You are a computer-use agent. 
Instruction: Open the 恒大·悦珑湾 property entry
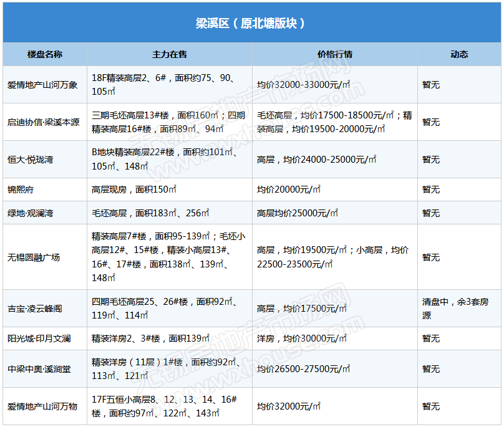tap(31, 160)
